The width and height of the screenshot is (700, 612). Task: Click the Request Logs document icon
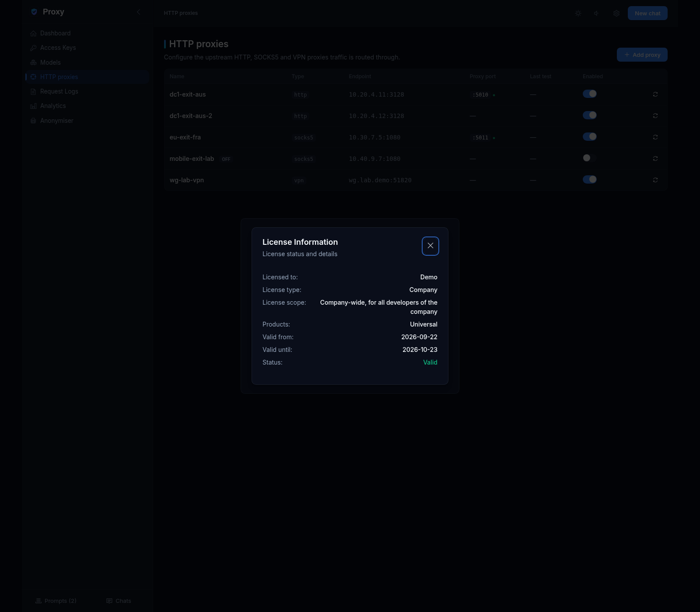33,91
